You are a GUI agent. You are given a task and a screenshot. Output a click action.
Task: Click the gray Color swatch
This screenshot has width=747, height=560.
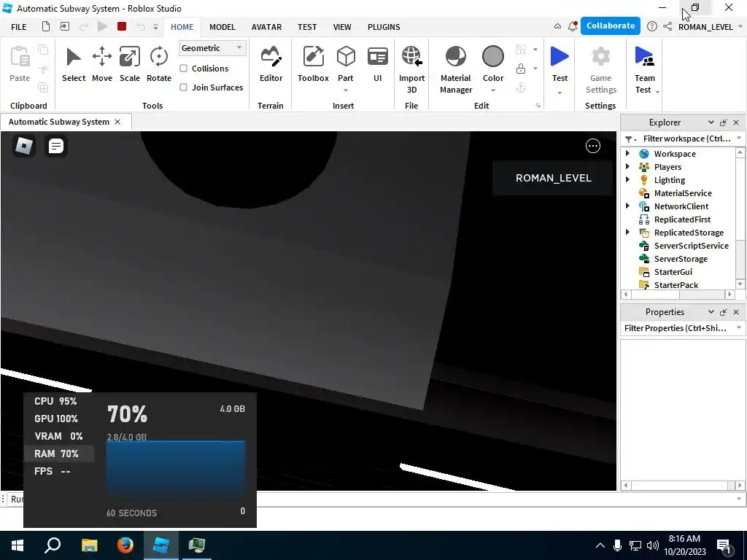coord(493,56)
